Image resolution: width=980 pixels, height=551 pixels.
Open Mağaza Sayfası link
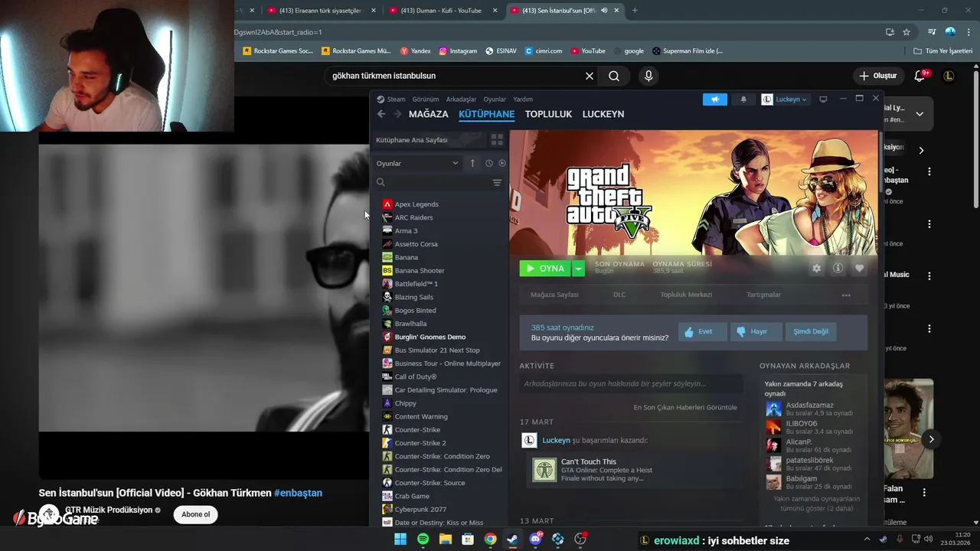click(x=554, y=295)
